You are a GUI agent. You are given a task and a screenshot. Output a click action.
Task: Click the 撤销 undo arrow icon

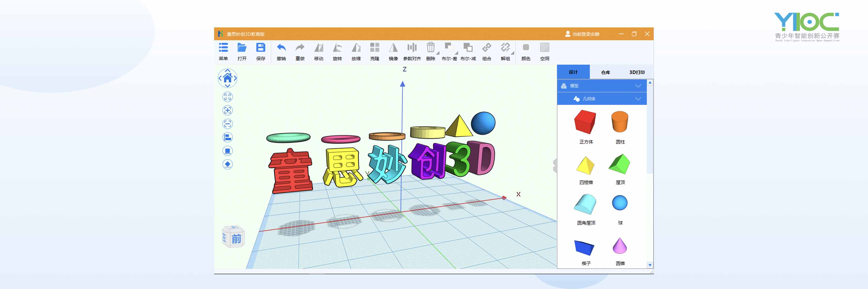tap(281, 48)
